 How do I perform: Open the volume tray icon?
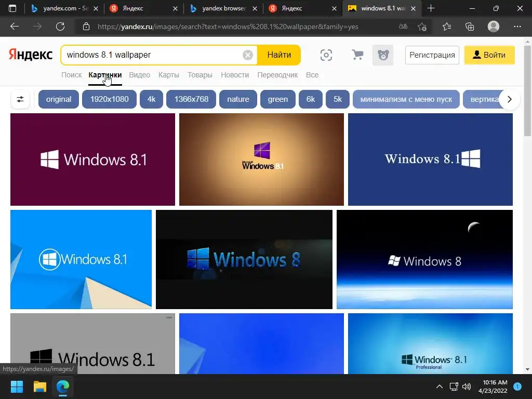tap(467, 387)
